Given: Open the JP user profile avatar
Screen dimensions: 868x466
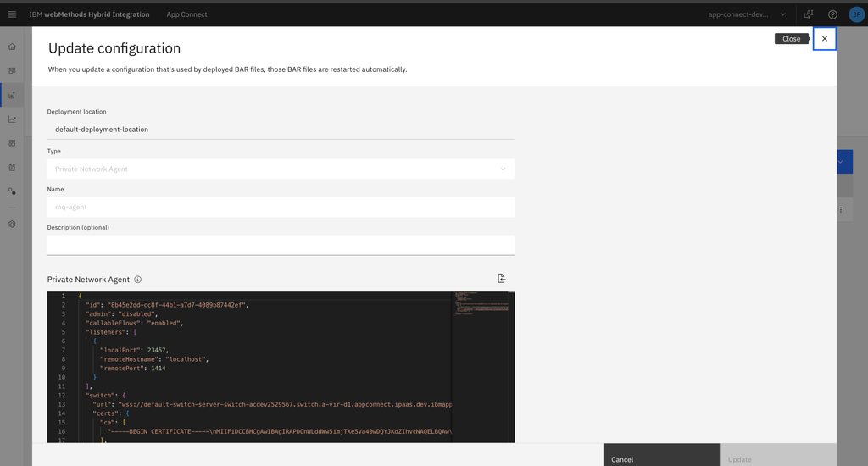Looking at the screenshot, I should pos(855,14).
